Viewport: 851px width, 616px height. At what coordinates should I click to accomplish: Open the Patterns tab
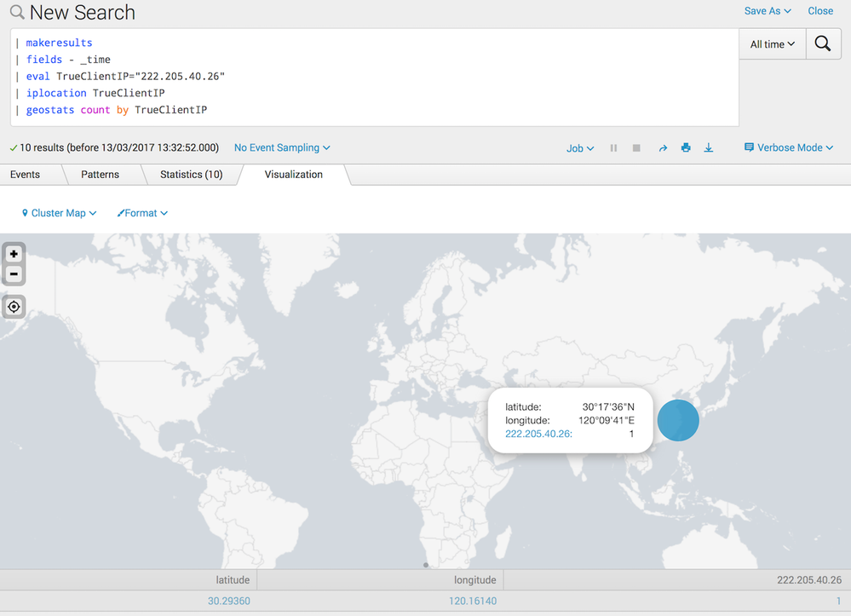click(x=101, y=175)
